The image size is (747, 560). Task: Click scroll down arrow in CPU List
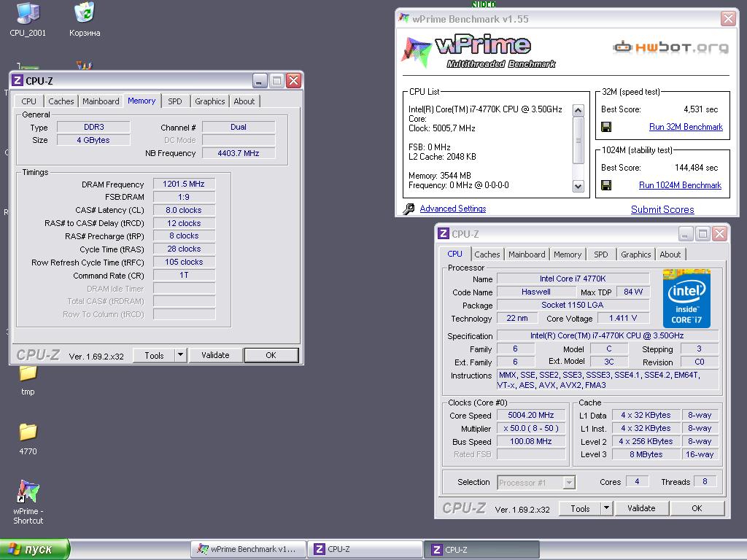coord(578,186)
